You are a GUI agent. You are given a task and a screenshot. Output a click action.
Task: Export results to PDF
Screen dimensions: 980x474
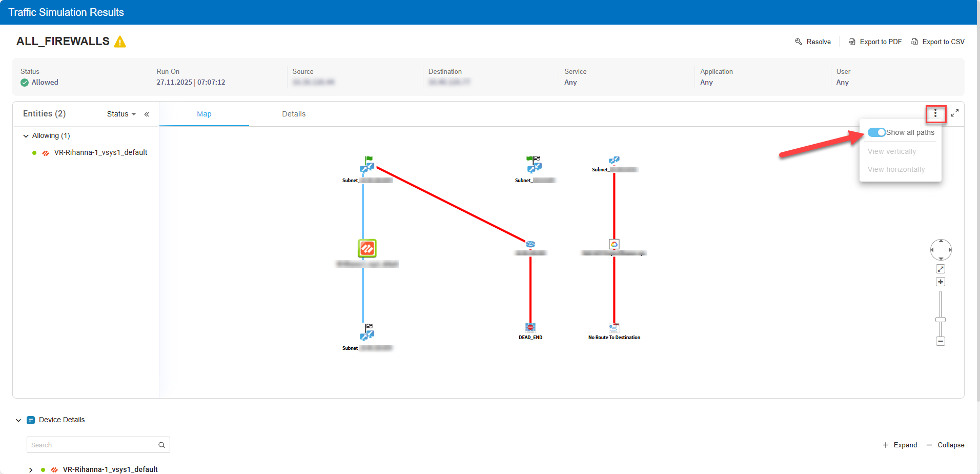click(875, 42)
